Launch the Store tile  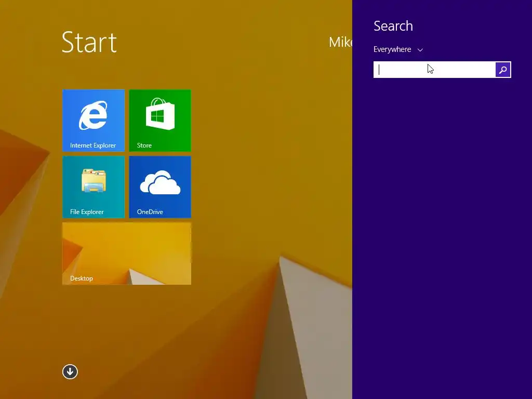click(160, 121)
